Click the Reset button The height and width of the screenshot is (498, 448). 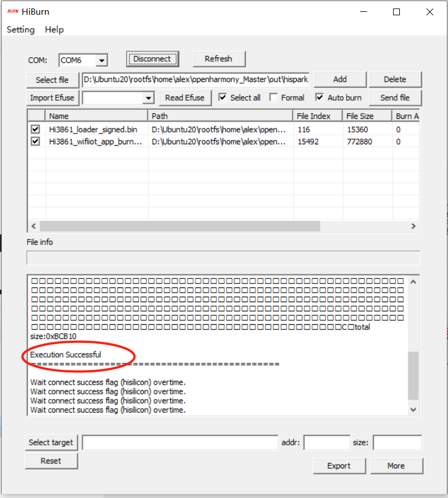[51, 461]
